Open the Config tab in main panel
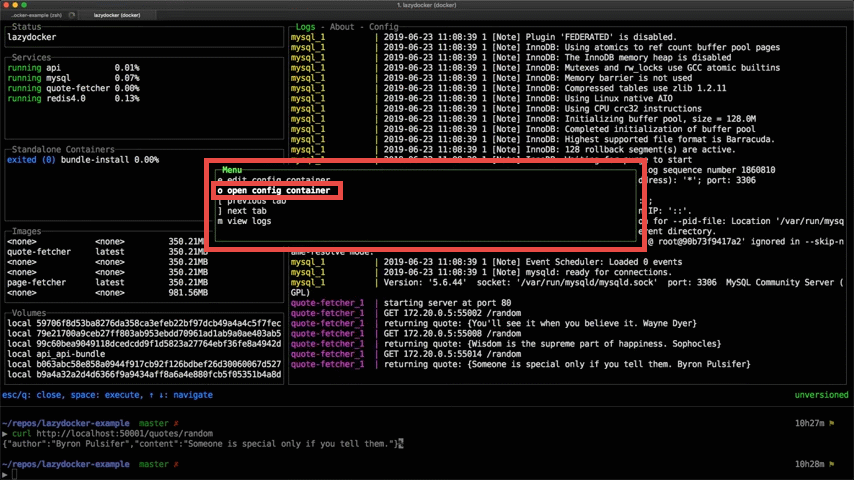This screenshot has height=480, width=854. tap(384, 27)
